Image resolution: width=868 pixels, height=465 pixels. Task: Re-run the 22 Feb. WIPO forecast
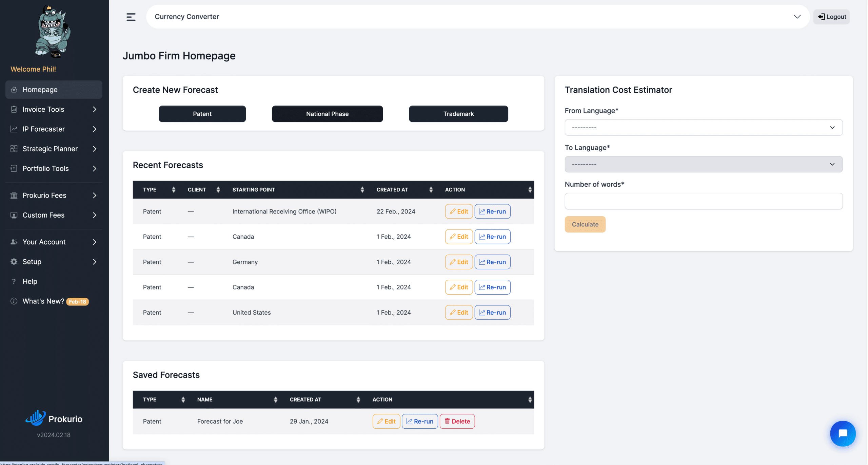pos(492,211)
